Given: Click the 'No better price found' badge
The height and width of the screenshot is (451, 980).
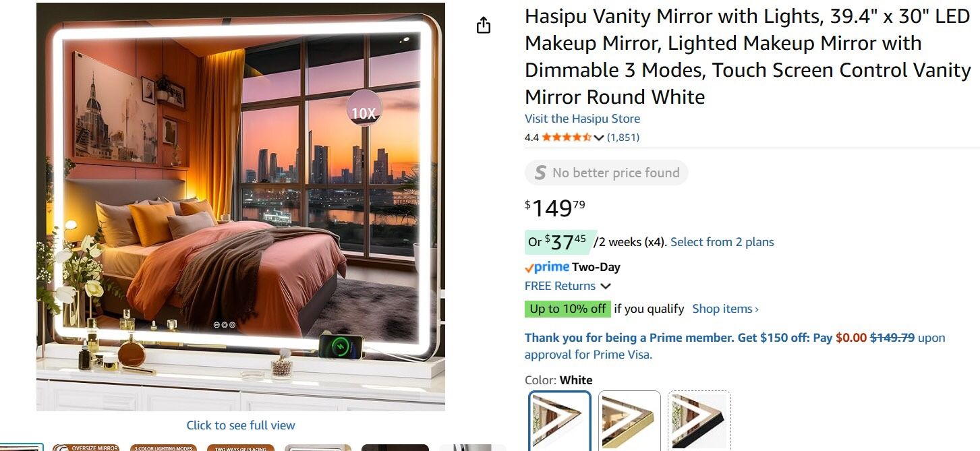Looking at the screenshot, I should (x=606, y=173).
